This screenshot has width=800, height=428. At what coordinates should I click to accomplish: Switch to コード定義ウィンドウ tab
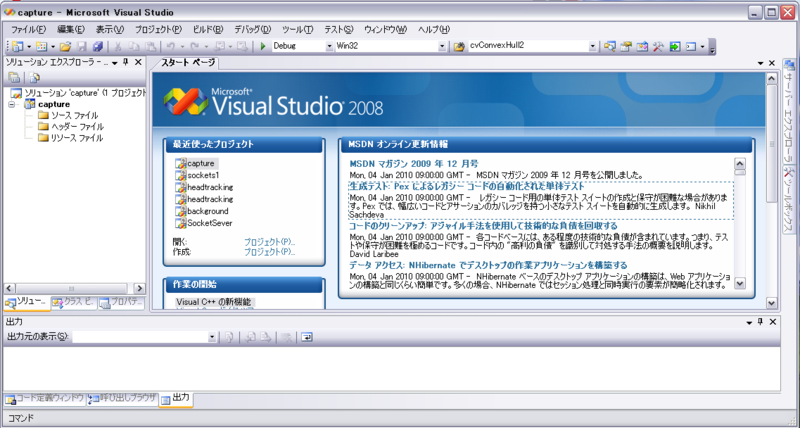point(44,398)
